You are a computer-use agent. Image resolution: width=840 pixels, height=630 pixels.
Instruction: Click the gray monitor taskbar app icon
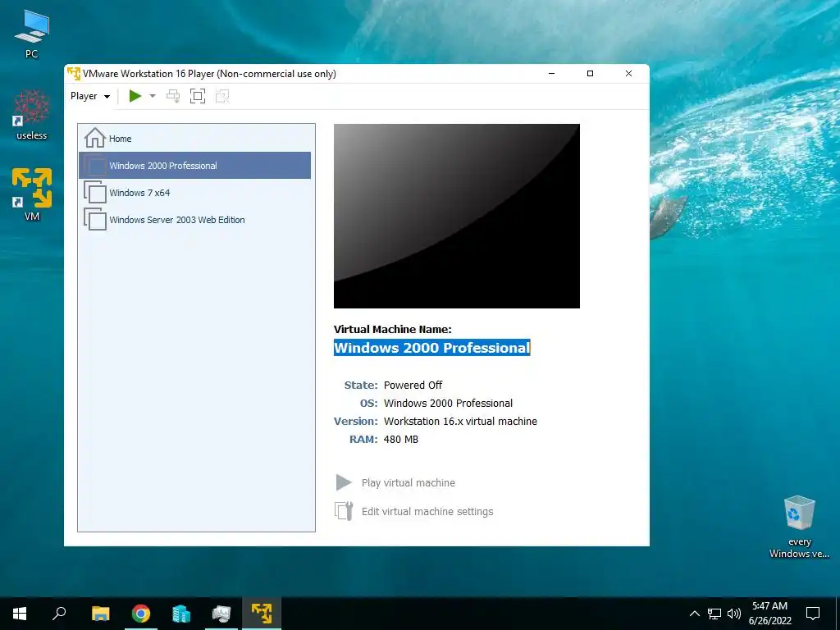[x=221, y=614]
